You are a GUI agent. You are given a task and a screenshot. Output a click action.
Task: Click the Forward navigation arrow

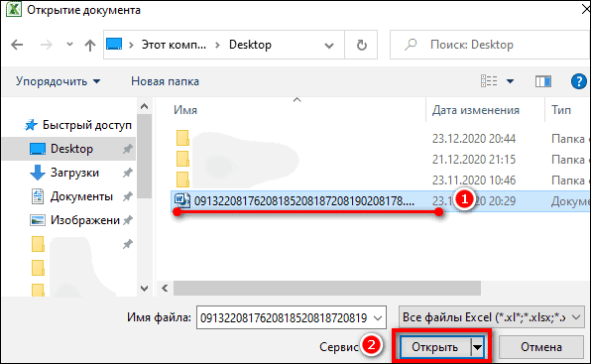pyautogui.click(x=47, y=45)
